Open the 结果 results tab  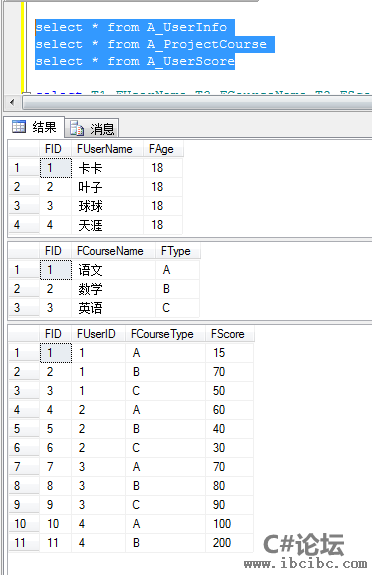point(34,127)
